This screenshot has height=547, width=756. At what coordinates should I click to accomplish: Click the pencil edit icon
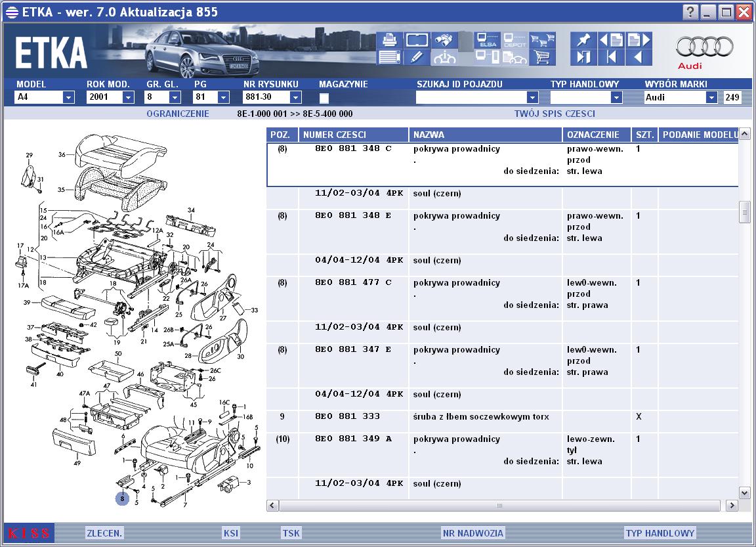click(417, 57)
